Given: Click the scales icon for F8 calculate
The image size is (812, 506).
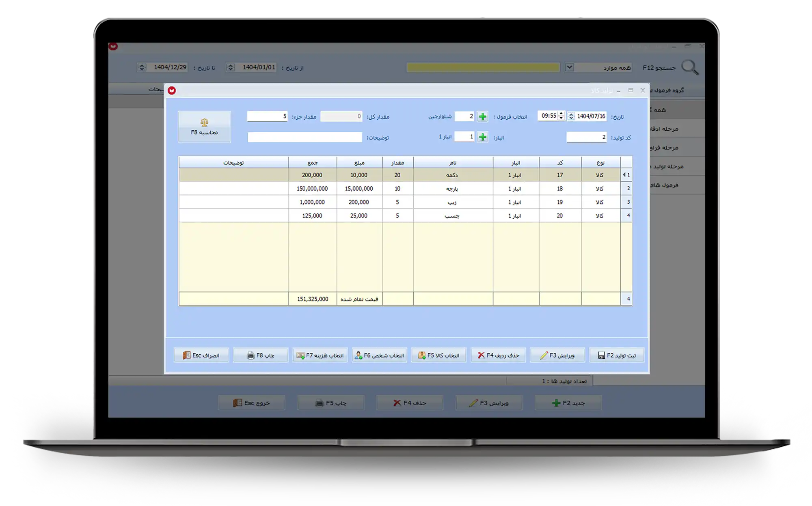Looking at the screenshot, I should tap(204, 122).
